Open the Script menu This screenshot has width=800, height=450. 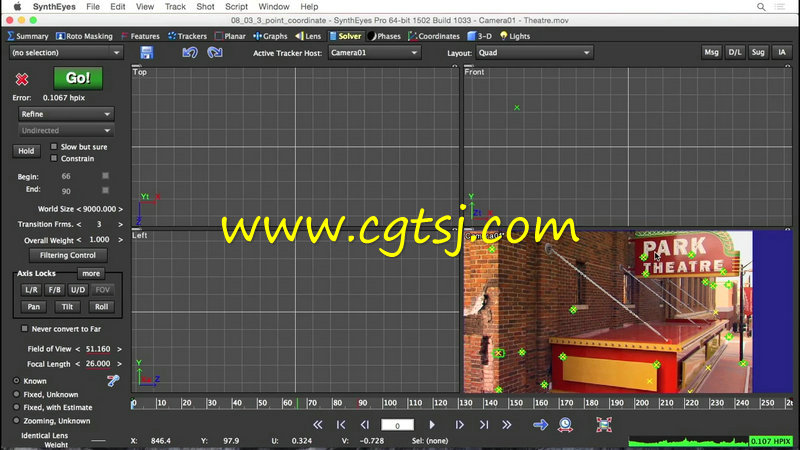click(236, 7)
